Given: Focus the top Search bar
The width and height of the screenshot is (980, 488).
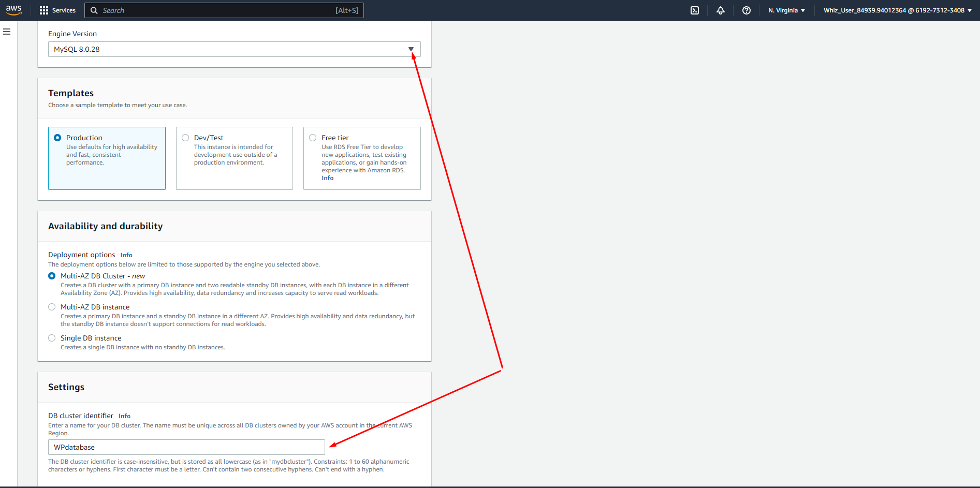Looking at the screenshot, I should point(224,10).
